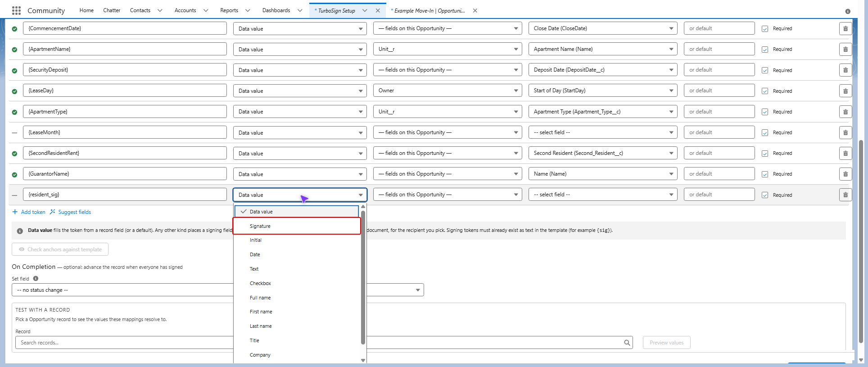868x367 pixels.
Task: Open the no status change dropdown
Action: tap(218, 290)
